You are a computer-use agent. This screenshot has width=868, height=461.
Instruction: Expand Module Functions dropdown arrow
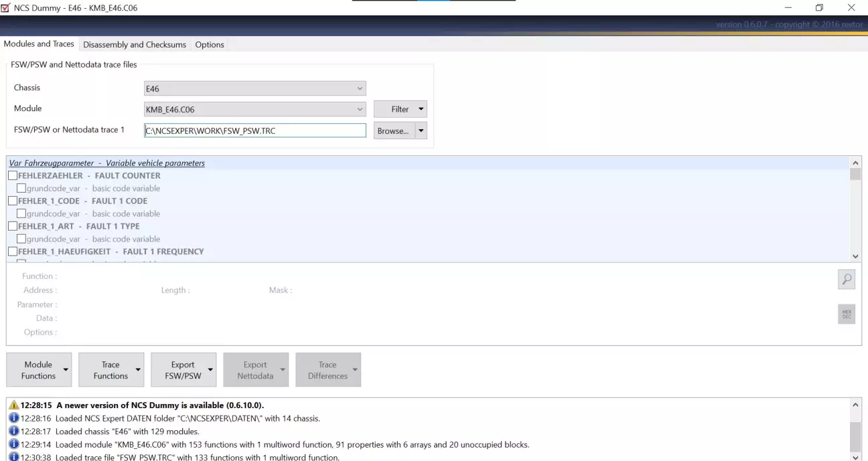click(x=66, y=369)
